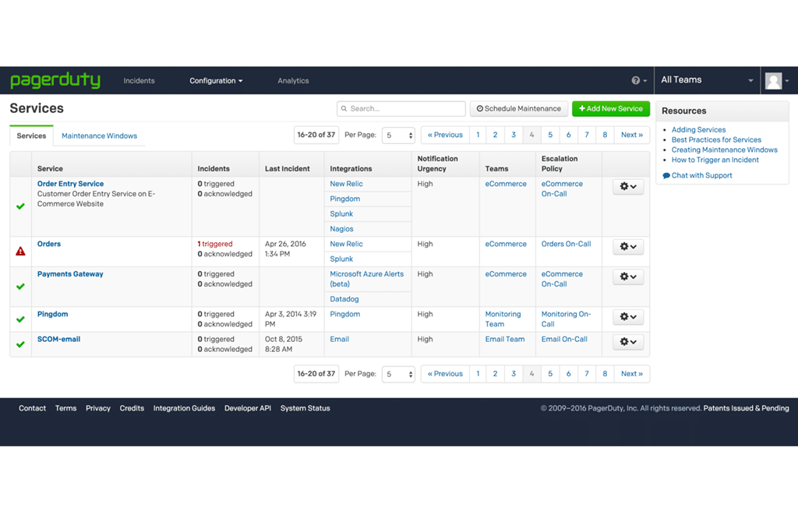This screenshot has width=798, height=532.
Task: Switch to the Maintenance Windows tab
Action: [99, 136]
